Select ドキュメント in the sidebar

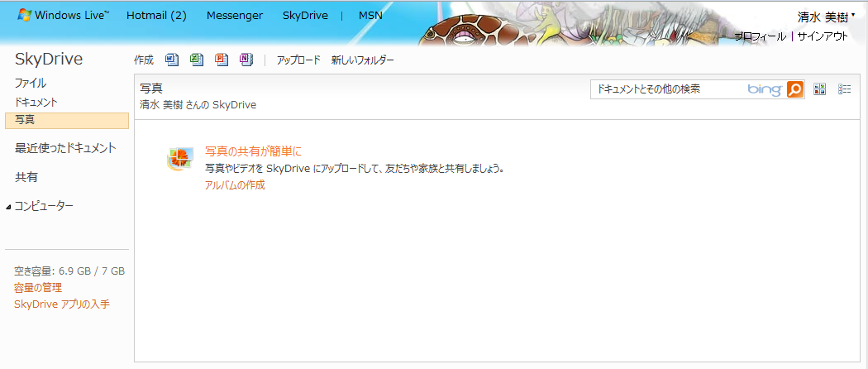(x=36, y=103)
